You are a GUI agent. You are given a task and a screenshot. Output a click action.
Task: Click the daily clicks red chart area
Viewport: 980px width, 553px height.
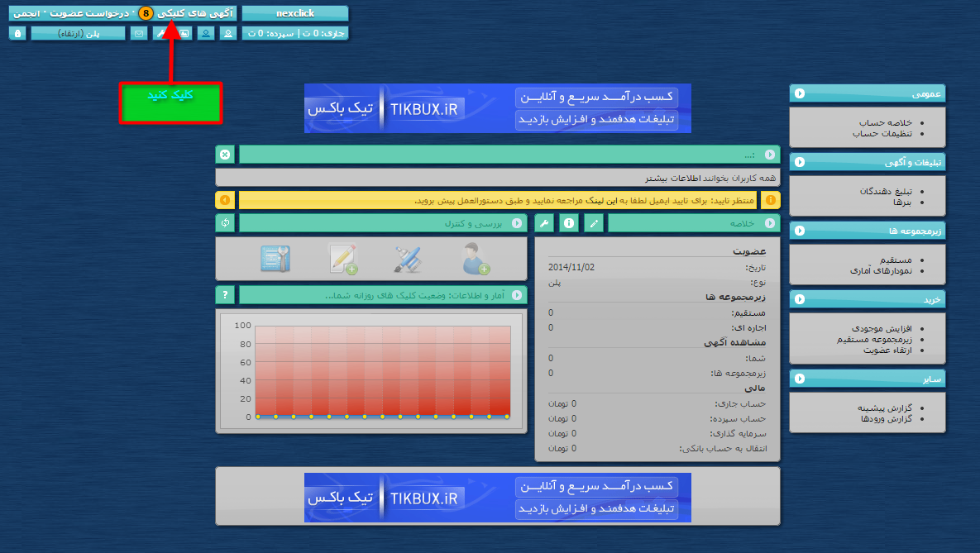[x=383, y=370]
